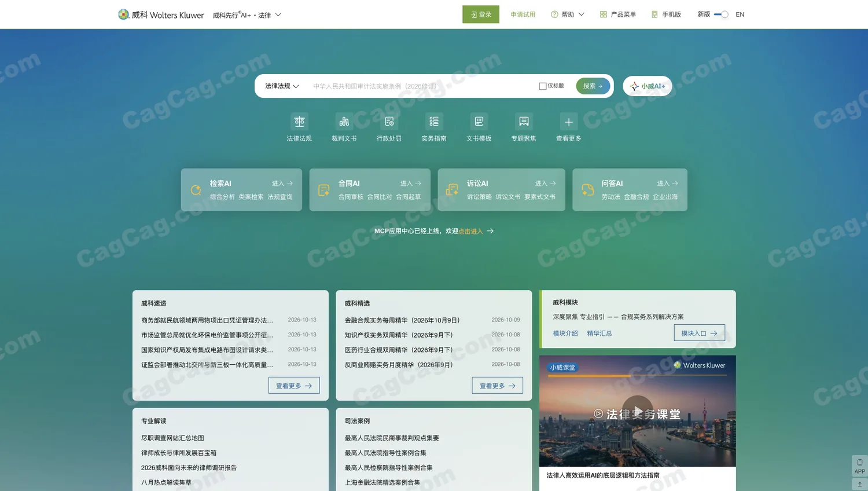868x491 pixels.
Task: Open 尽职调查网站汇总地图 entry
Action: [x=172, y=438]
